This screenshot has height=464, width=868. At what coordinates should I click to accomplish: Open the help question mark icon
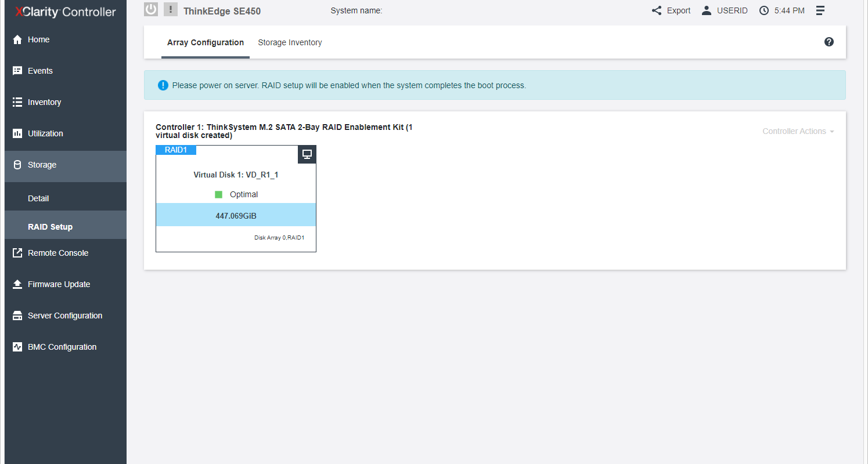[829, 42]
